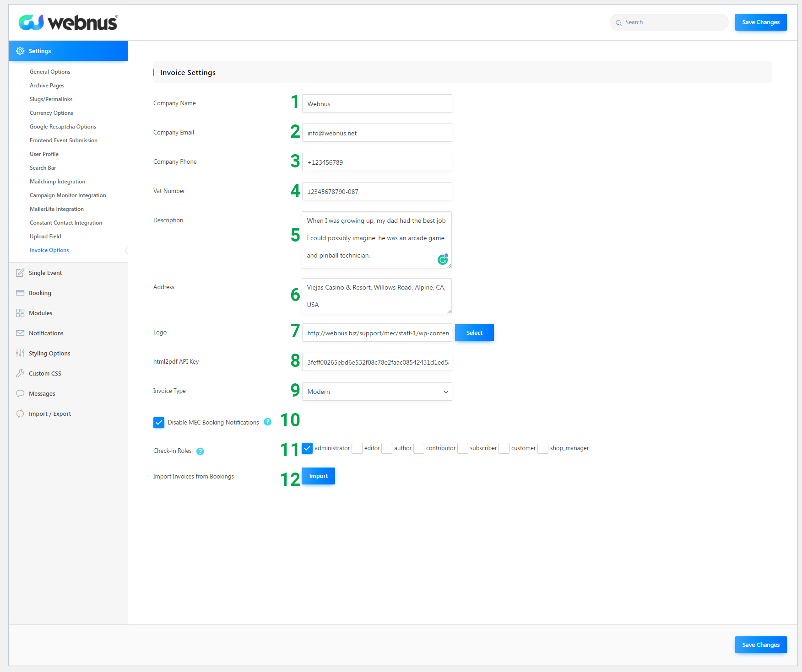
Task: Click the Notifications envelope icon
Action: (20, 333)
